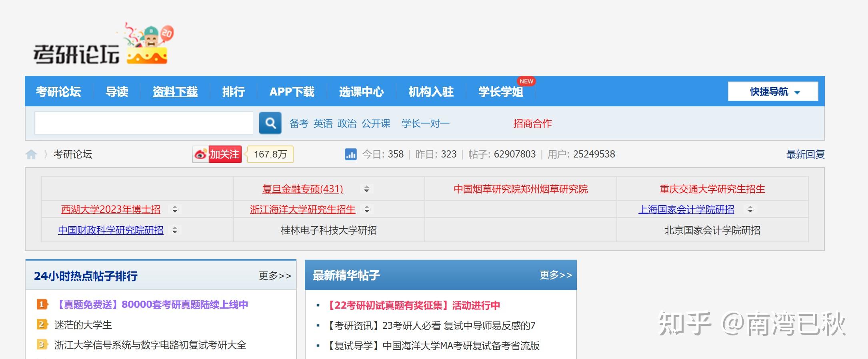Open post 迷茫的大学生
Viewport: 868px width, 359px height.
(83, 325)
